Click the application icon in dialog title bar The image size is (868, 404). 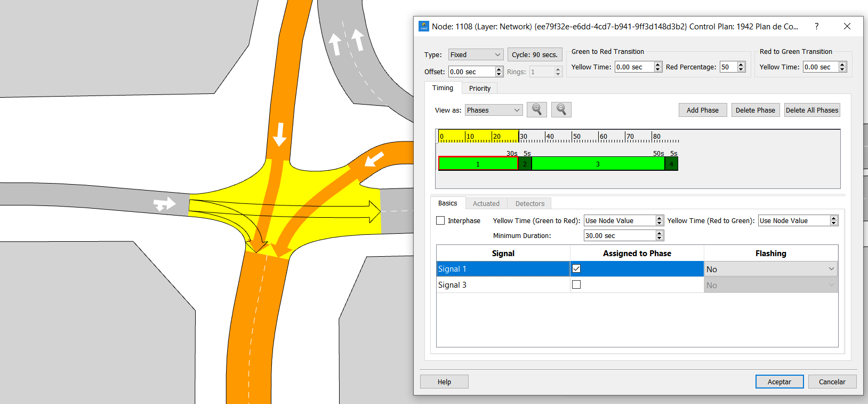pyautogui.click(x=424, y=26)
